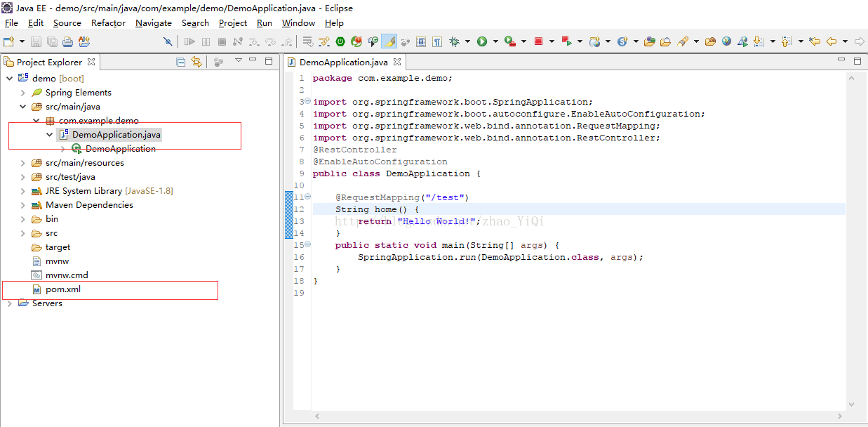Open the Project menu
Screen dimensions: 868x427
coord(233,23)
